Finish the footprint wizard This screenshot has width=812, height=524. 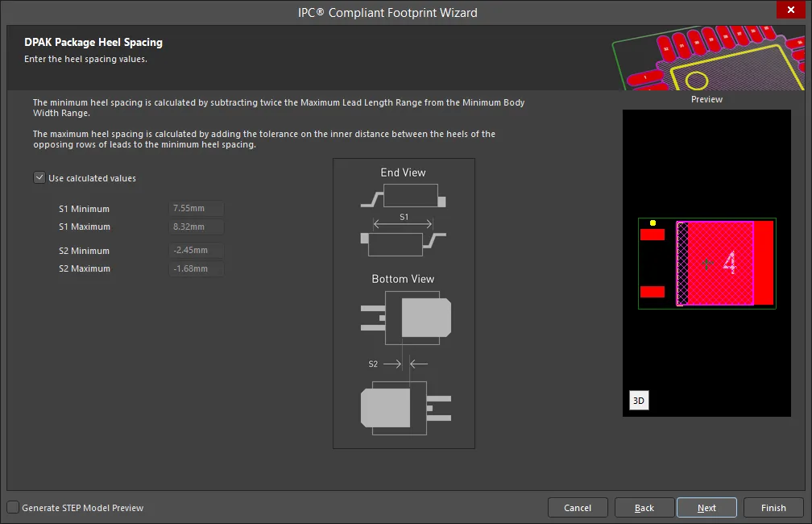click(x=773, y=508)
